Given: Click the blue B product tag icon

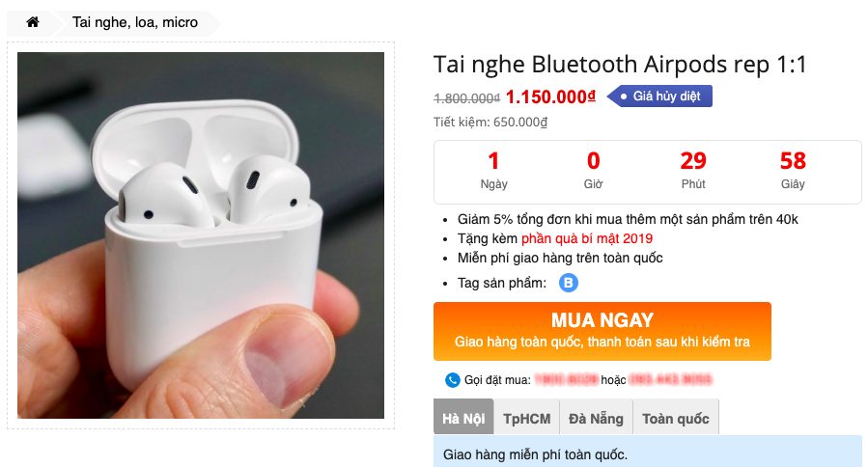Looking at the screenshot, I should click(x=568, y=283).
